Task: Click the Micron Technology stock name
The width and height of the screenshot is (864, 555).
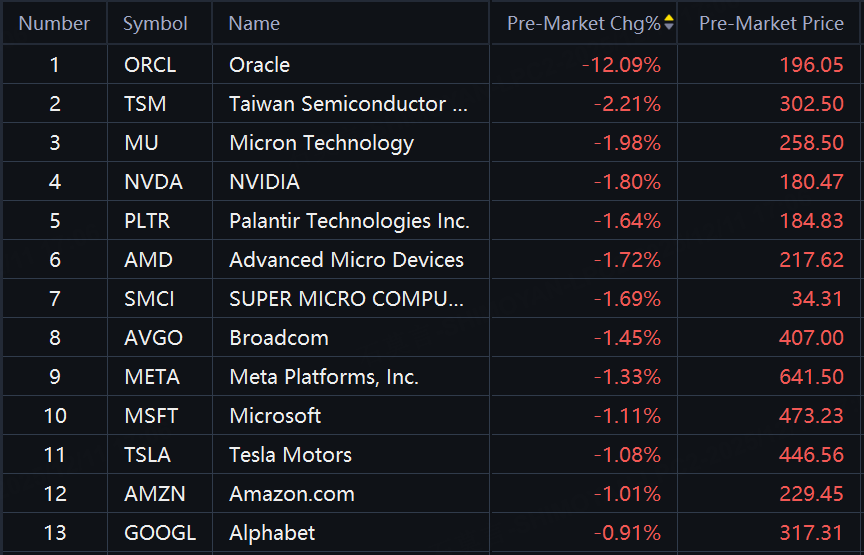Action: point(321,143)
